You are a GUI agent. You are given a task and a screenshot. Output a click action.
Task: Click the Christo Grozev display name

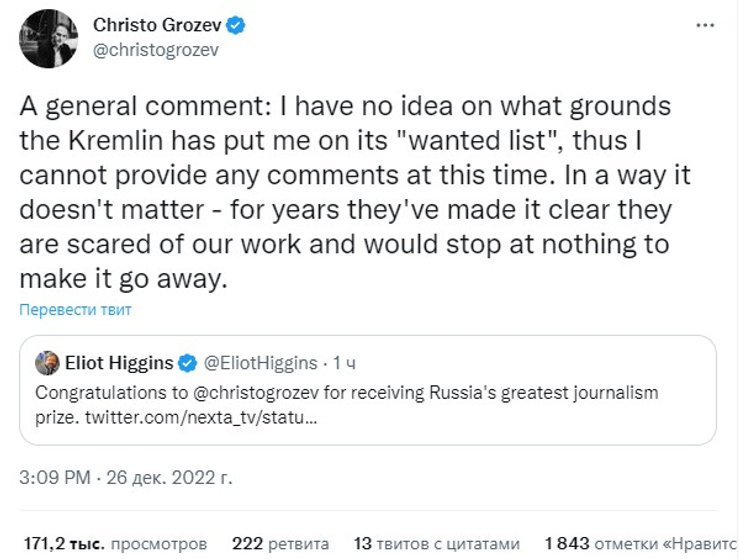(x=156, y=24)
